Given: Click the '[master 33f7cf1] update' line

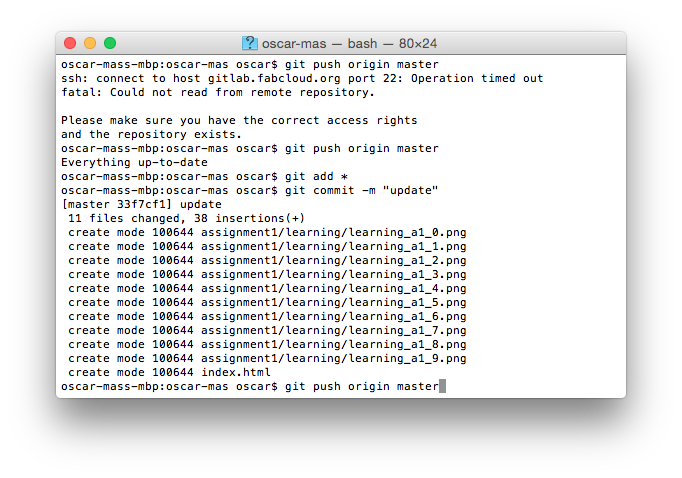Looking at the screenshot, I should coord(141,204).
